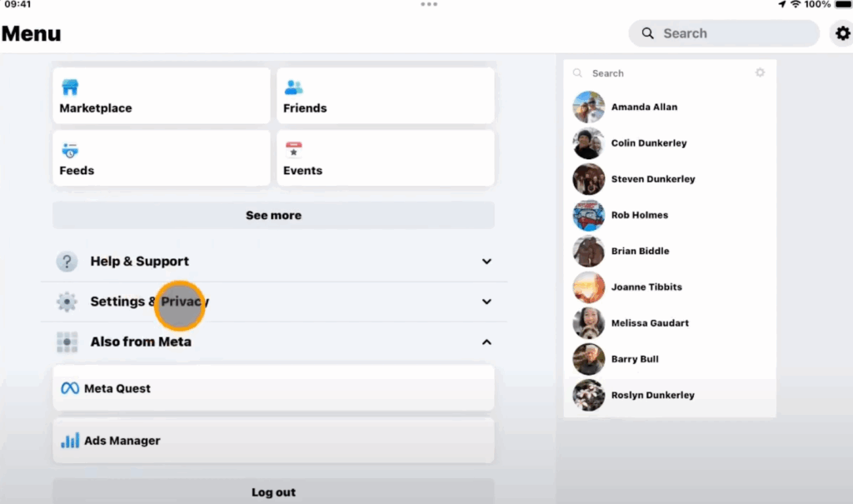
Task: Open Roslyn Dunkerley's profile picture
Action: tap(589, 395)
